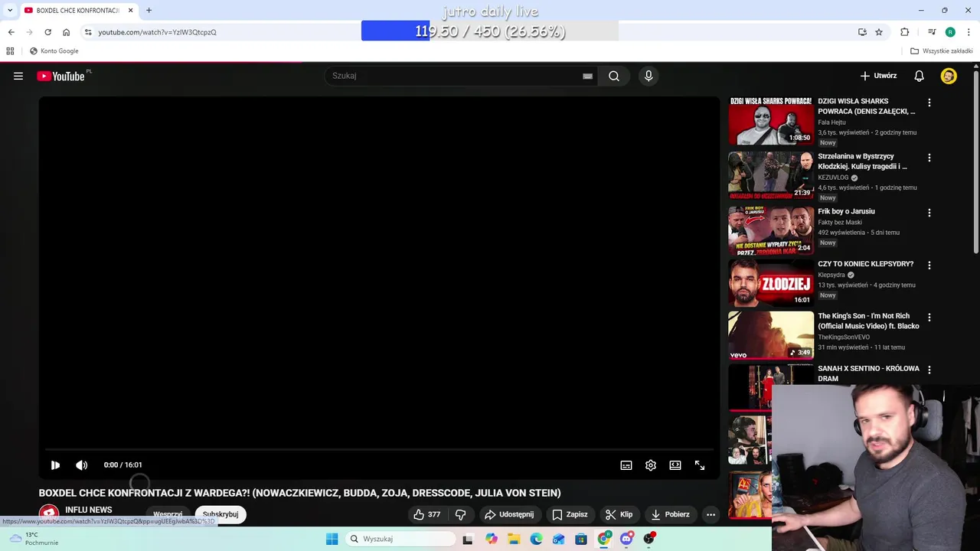Open the Konto Google bookmark
Viewport: 980px width, 551px height.
click(x=54, y=51)
